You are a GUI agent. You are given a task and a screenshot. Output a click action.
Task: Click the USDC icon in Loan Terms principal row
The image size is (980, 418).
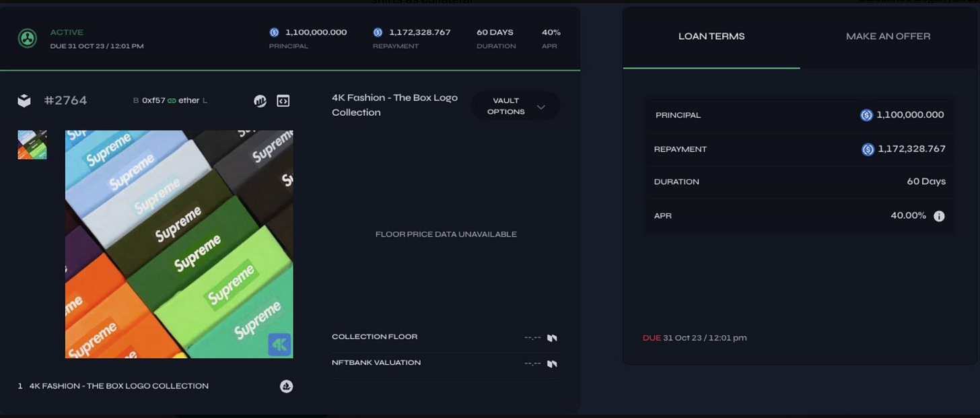click(866, 115)
